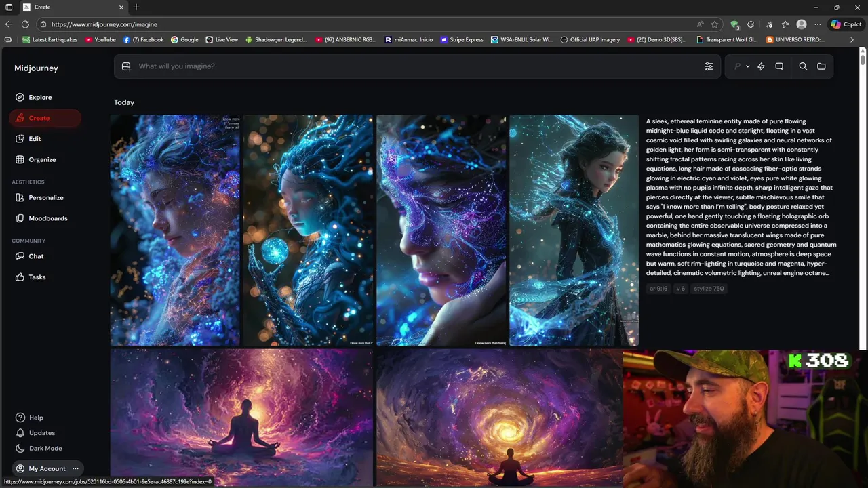The width and height of the screenshot is (868, 488).
Task: Open the YouTube bookmark
Action: tap(100, 40)
